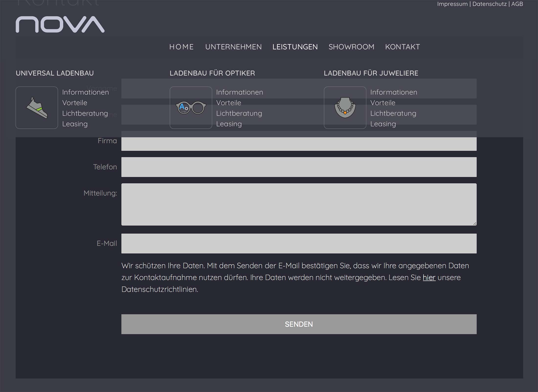This screenshot has height=392, width=538.
Task: Toggle LEISTUNGEN navigation dropdown
Action: 295,46
